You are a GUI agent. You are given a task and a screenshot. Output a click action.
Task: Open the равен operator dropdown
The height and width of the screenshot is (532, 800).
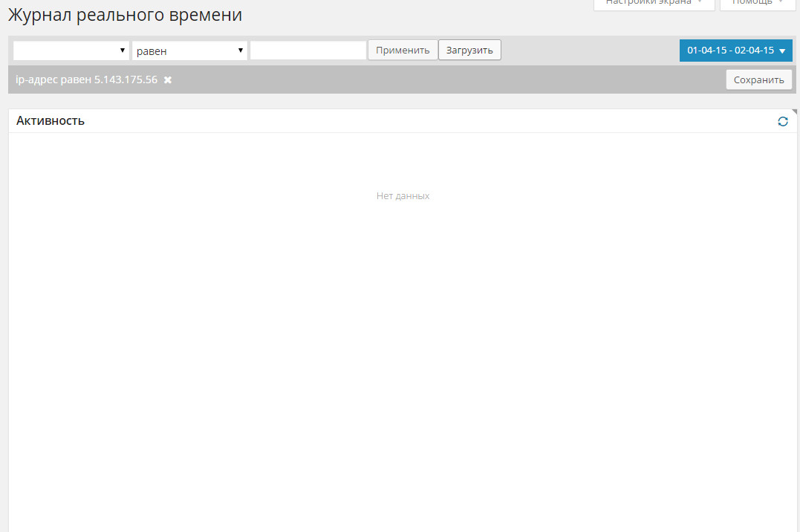[189, 51]
